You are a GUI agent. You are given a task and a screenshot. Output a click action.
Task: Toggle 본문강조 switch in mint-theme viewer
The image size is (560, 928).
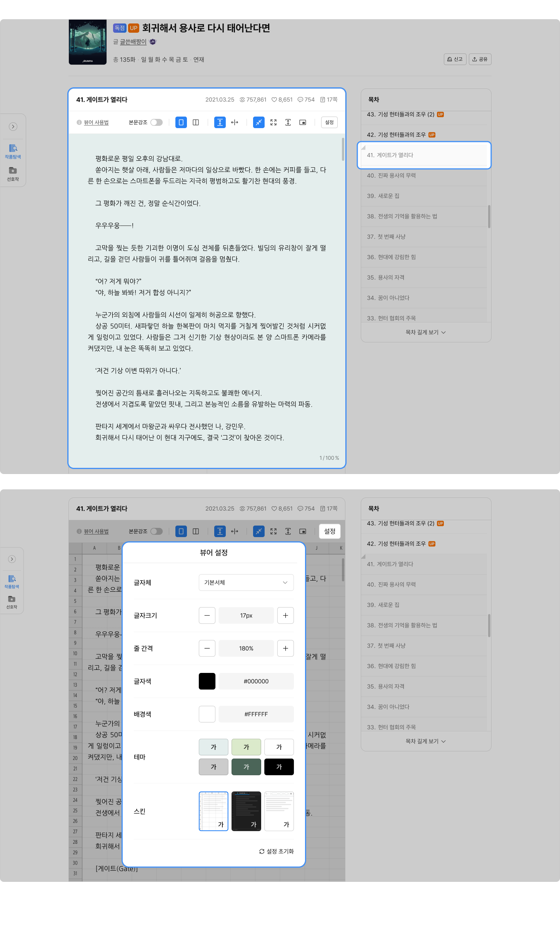point(157,122)
